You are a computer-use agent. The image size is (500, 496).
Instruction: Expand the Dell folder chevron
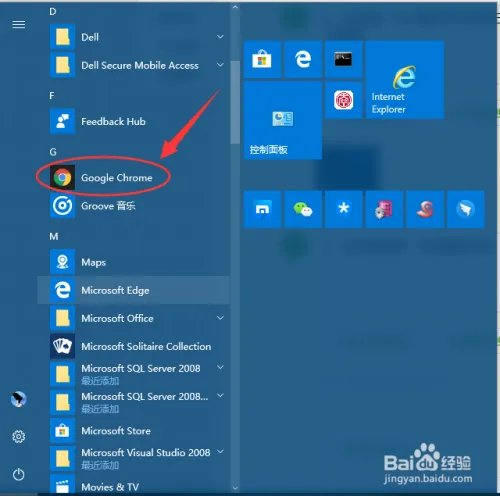220,36
